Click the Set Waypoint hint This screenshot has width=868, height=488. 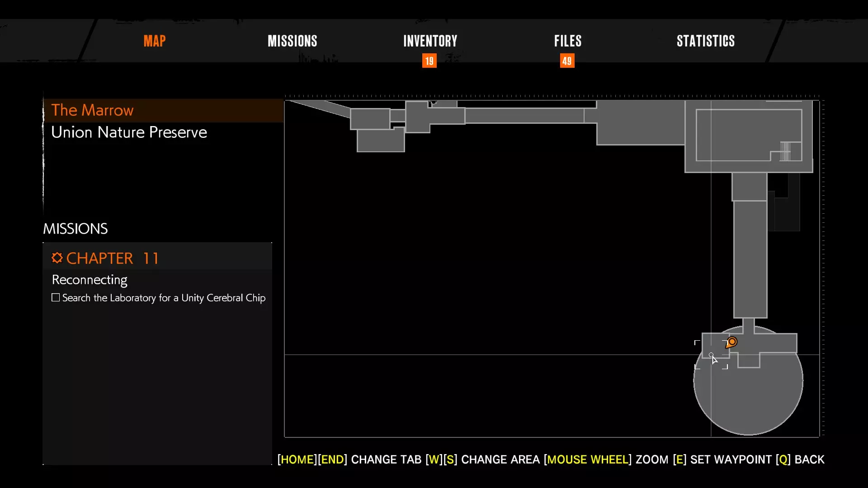pyautogui.click(x=730, y=460)
